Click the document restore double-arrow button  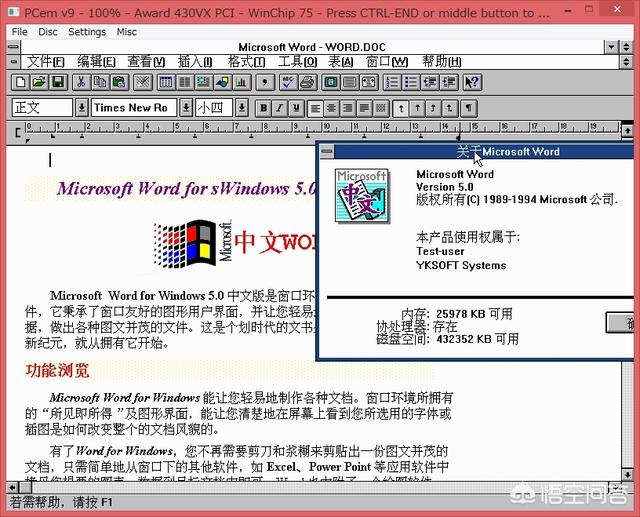627,62
